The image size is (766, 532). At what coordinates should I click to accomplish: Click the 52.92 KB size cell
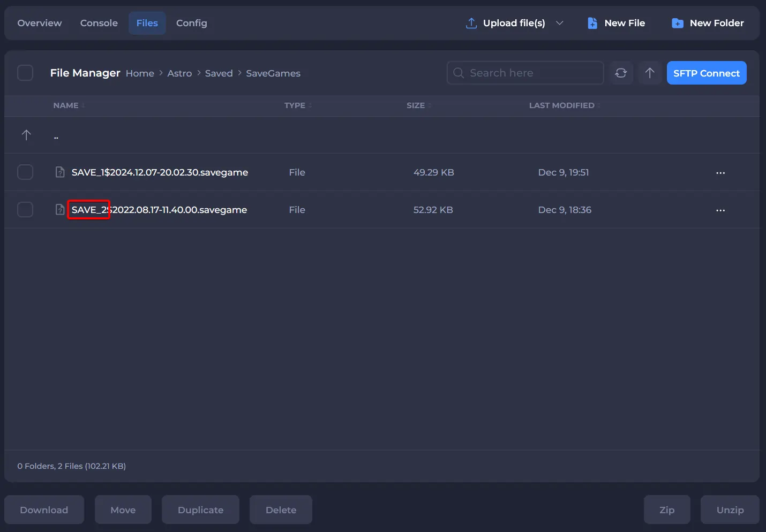(x=433, y=210)
